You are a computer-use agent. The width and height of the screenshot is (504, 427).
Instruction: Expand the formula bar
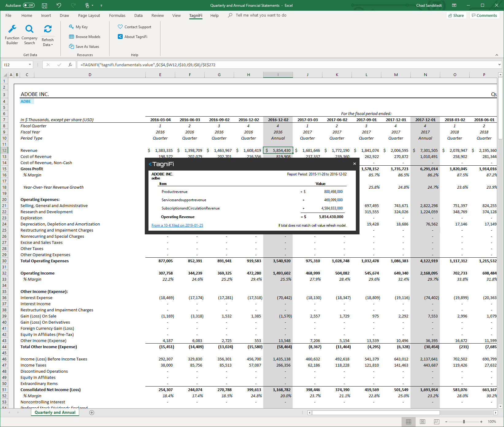point(499,65)
